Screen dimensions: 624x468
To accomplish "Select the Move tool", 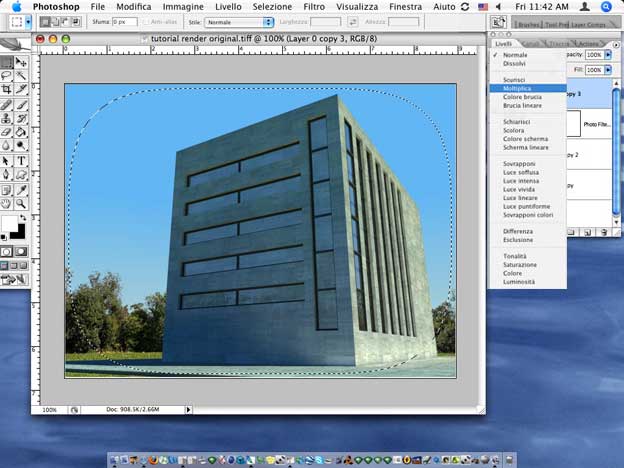I will [21, 62].
